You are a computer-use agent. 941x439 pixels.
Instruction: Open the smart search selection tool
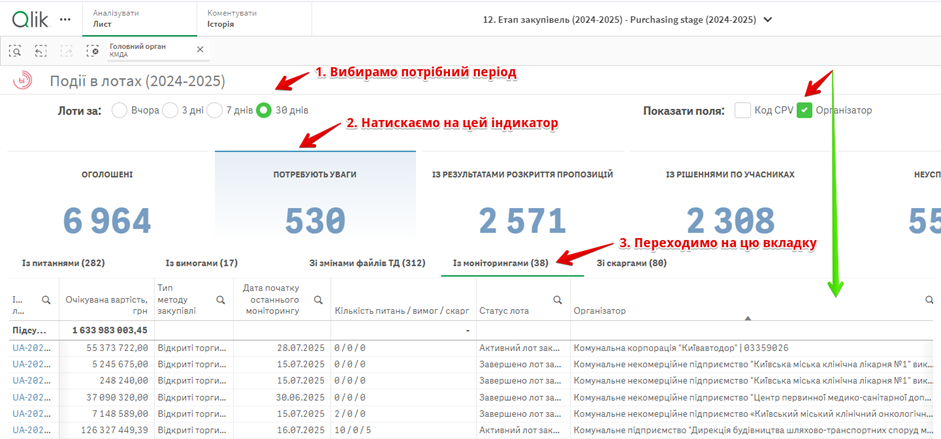[x=16, y=50]
